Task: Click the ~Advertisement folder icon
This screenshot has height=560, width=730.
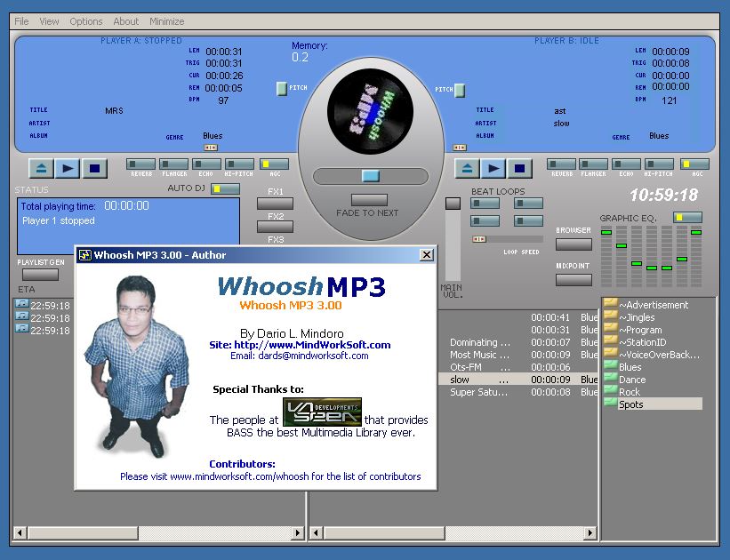Action: 610,303
